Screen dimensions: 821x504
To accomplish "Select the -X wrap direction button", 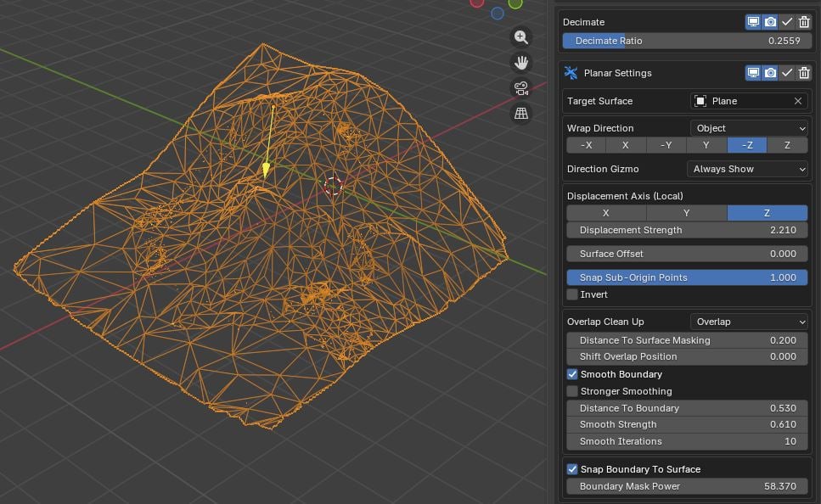I will point(587,145).
